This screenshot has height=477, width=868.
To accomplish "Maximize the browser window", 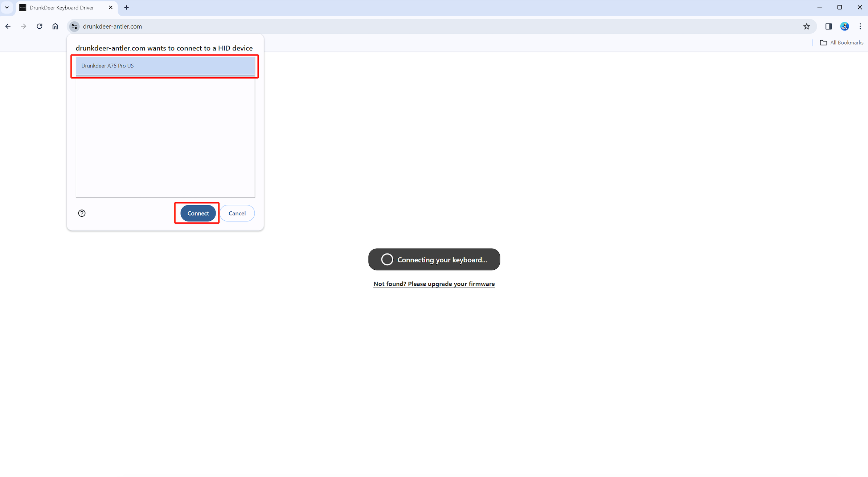I will [839, 7].
